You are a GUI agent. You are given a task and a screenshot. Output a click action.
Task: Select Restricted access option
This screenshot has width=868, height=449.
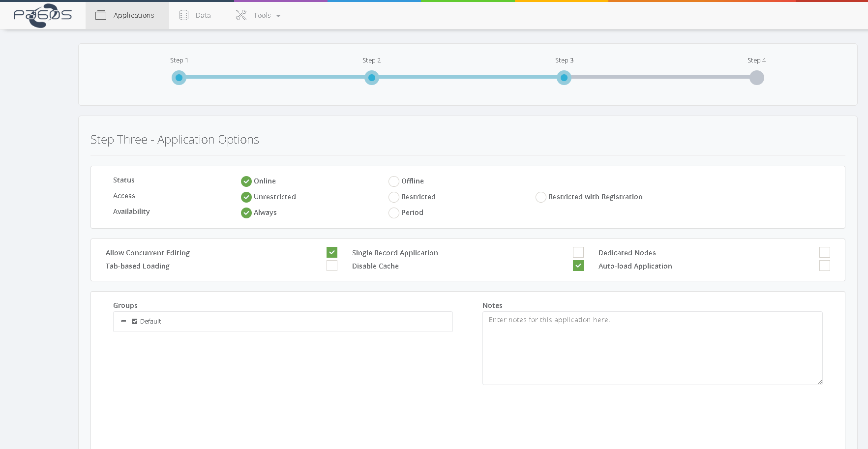tap(394, 197)
